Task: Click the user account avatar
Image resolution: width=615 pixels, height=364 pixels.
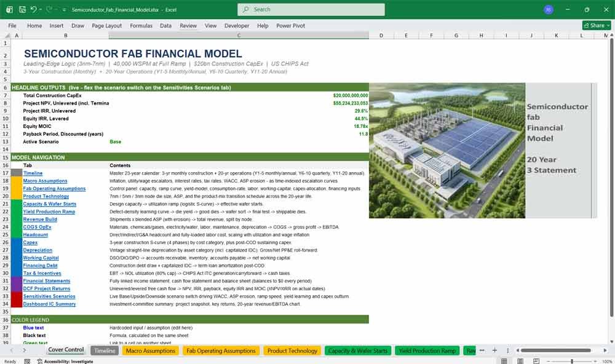Action: click(x=549, y=10)
